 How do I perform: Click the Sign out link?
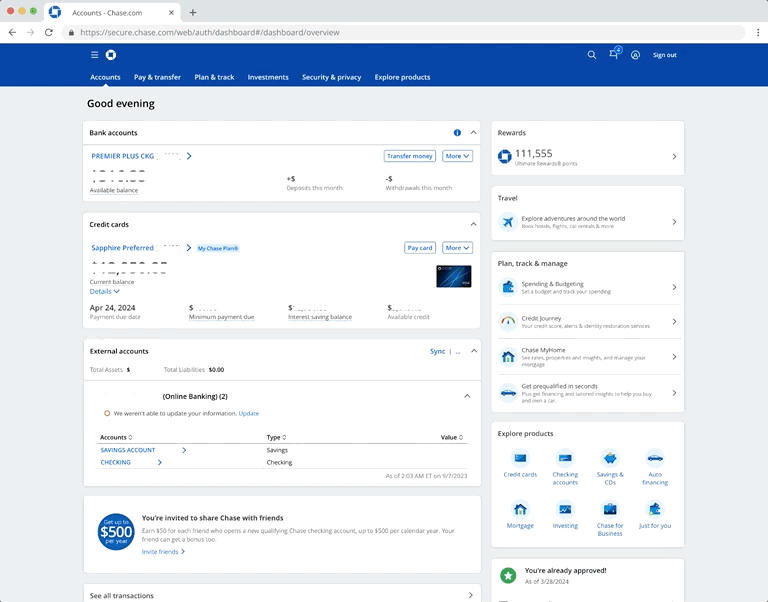point(664,55)
